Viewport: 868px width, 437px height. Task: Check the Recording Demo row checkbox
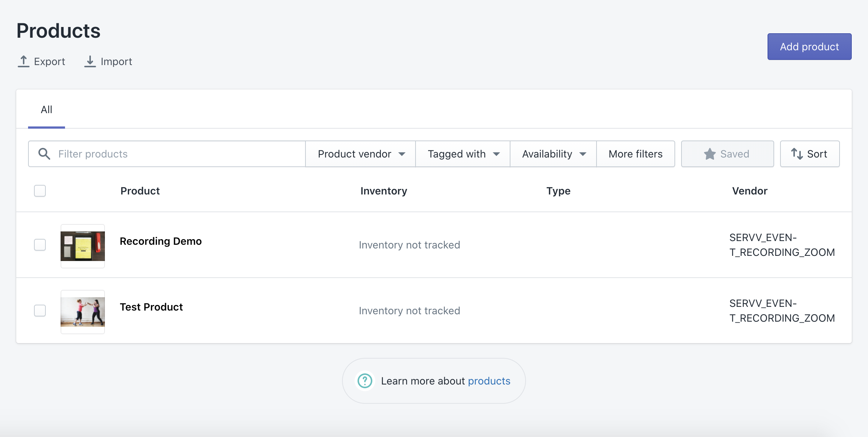40,245
